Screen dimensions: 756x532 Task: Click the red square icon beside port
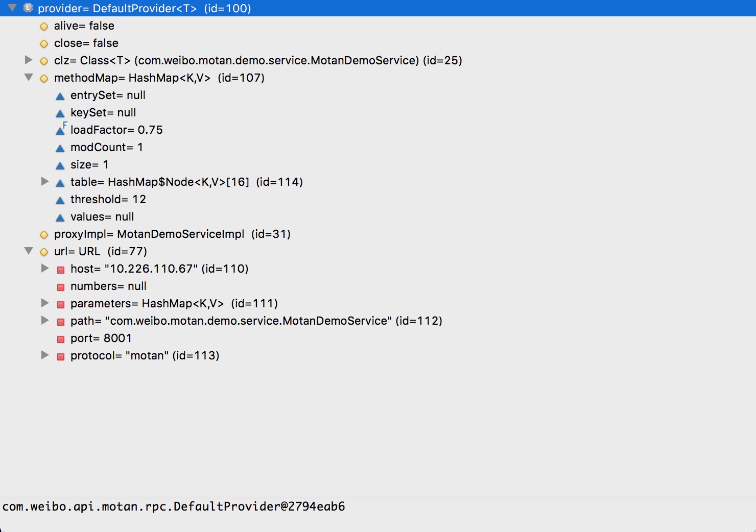pyautogui.click(x=61, y=339)
